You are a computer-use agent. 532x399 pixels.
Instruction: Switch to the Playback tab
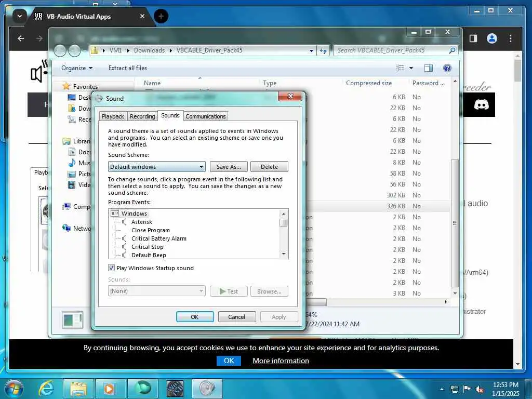[113, 116]
